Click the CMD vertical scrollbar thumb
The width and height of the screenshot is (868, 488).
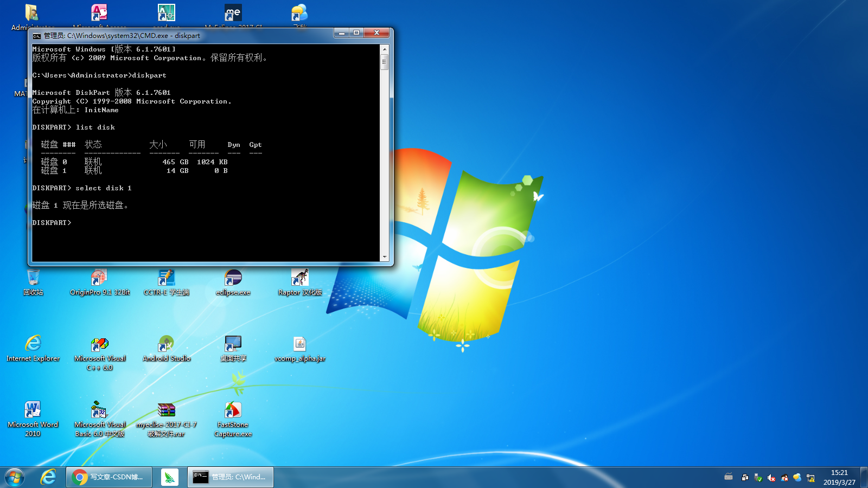[385, 62]
